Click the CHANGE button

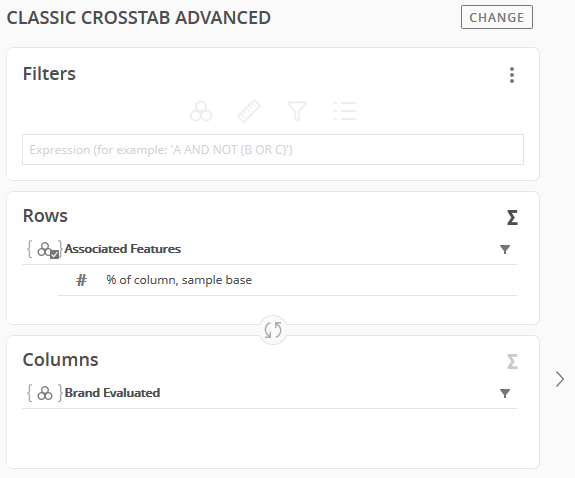tap(497, 17)
